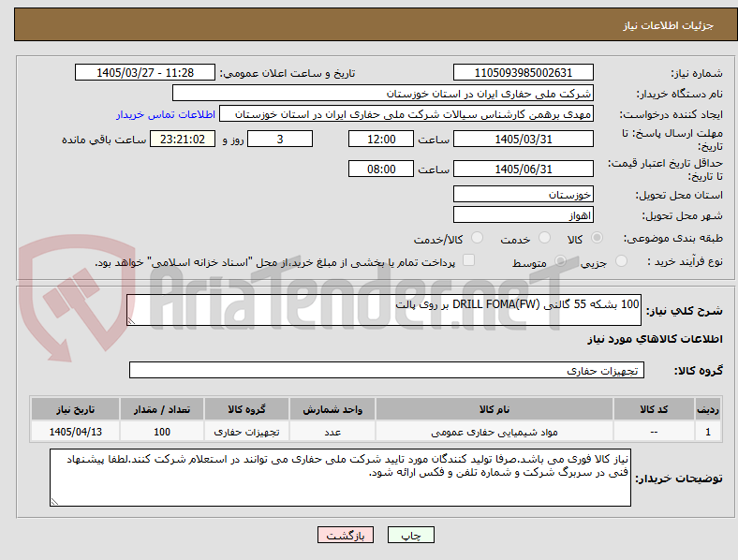
Task: Click the request creator field مهدی برهمن
Action: click(406, 114)
